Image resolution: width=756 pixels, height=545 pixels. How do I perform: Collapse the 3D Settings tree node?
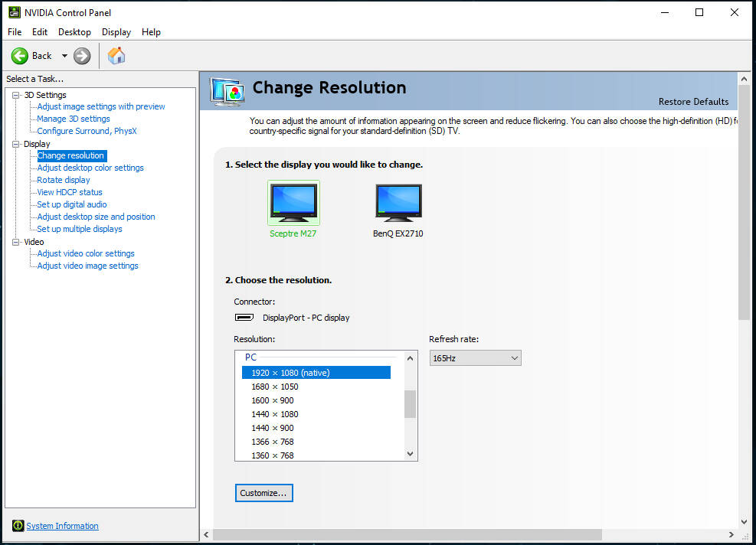click(16, 95)
